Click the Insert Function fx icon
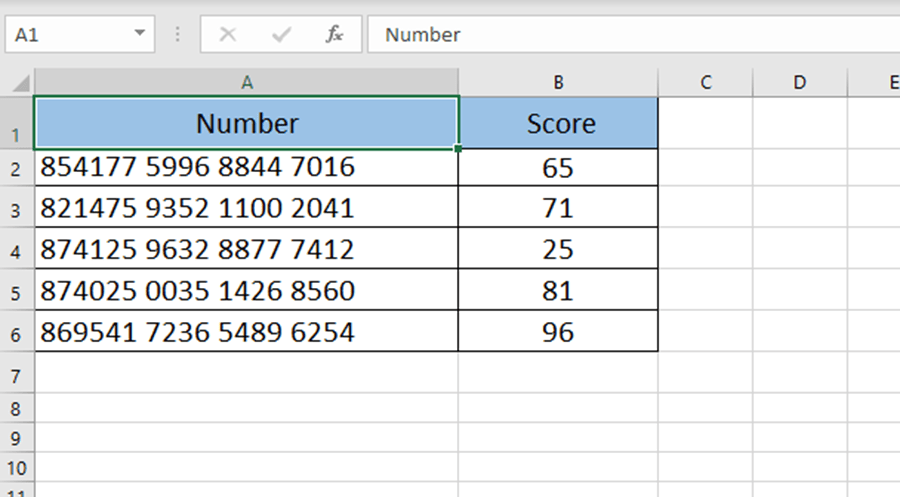900x497 pixels. point(334,34)
